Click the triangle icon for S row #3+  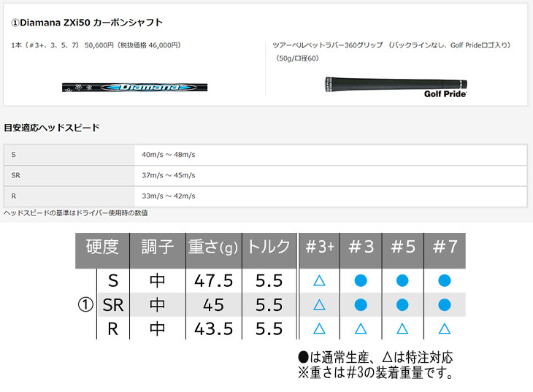tap(319, 281)
